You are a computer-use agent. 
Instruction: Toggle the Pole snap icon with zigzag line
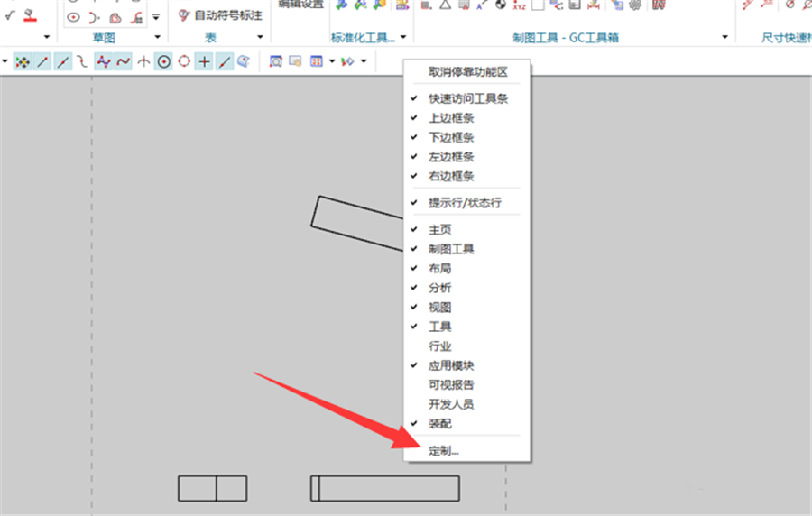pos(103,62)
